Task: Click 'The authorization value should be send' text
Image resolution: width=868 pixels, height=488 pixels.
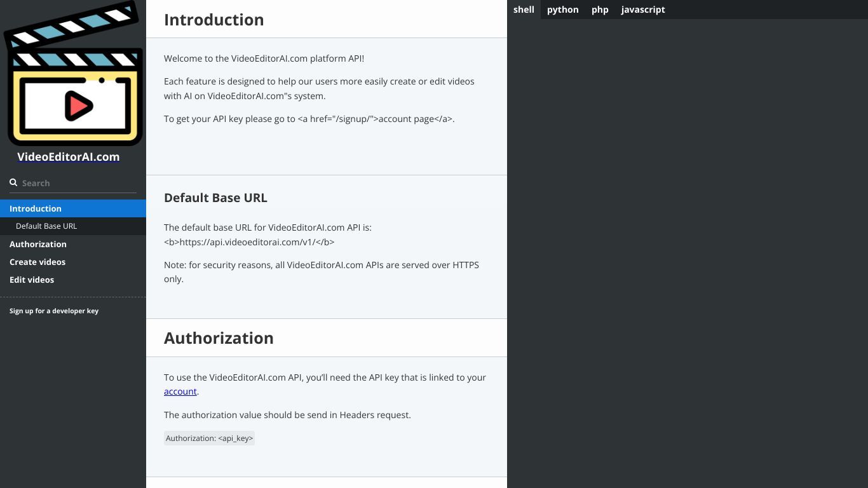Action: click(287, 415)
